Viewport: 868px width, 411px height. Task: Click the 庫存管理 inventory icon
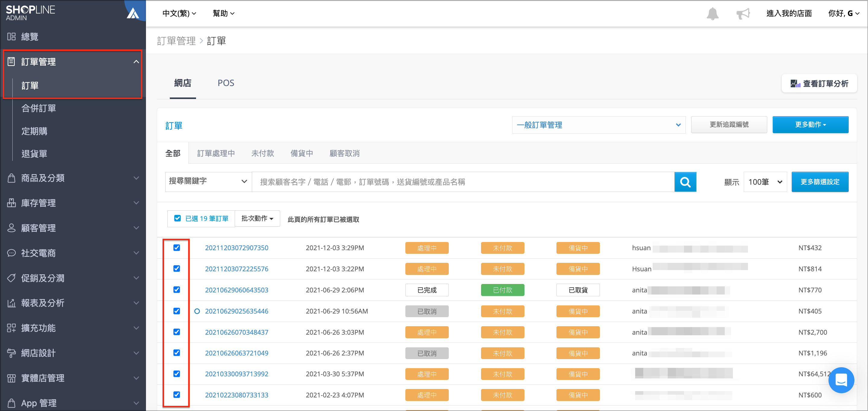(x=11, y=203)
